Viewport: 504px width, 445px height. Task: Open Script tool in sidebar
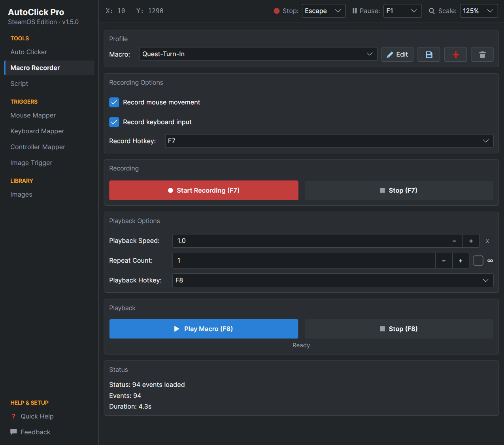[x=49, y=84]
